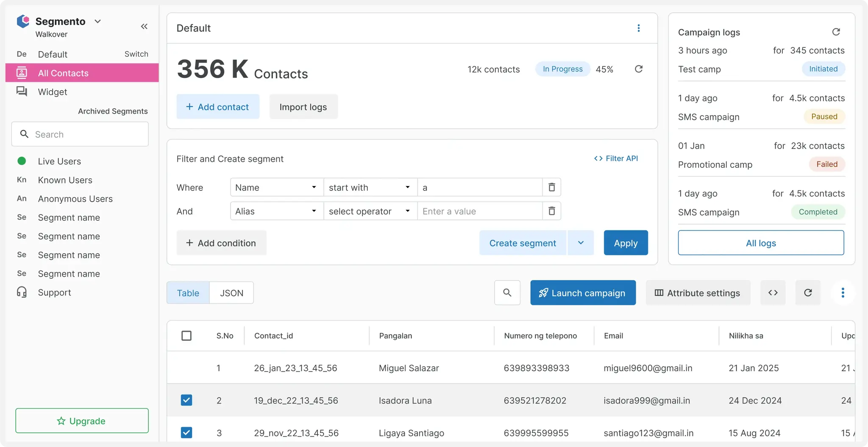The image size is (868, 447).
Task: Switch to the JSON tab
Action: pos(231,293)
